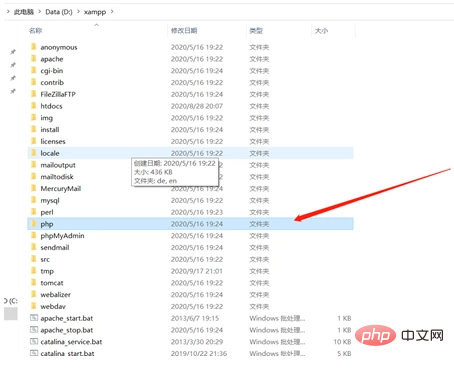Click date 2020/9/17 21:01 of tmp
Screen dimensions: 454x368
[197, 271]
